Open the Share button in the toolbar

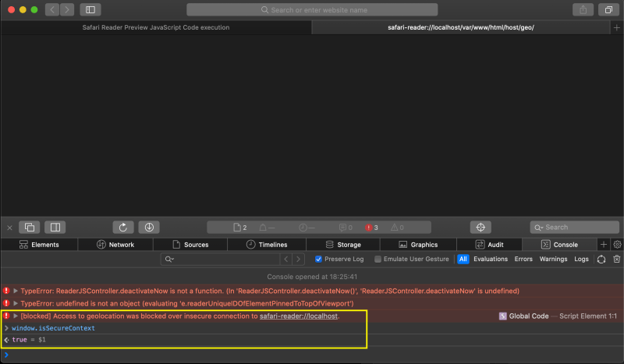[x=583, y=9]
